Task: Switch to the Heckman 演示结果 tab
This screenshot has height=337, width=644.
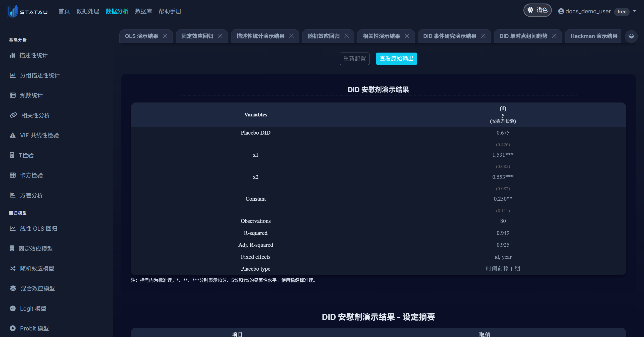Action: tap(594, 36)
